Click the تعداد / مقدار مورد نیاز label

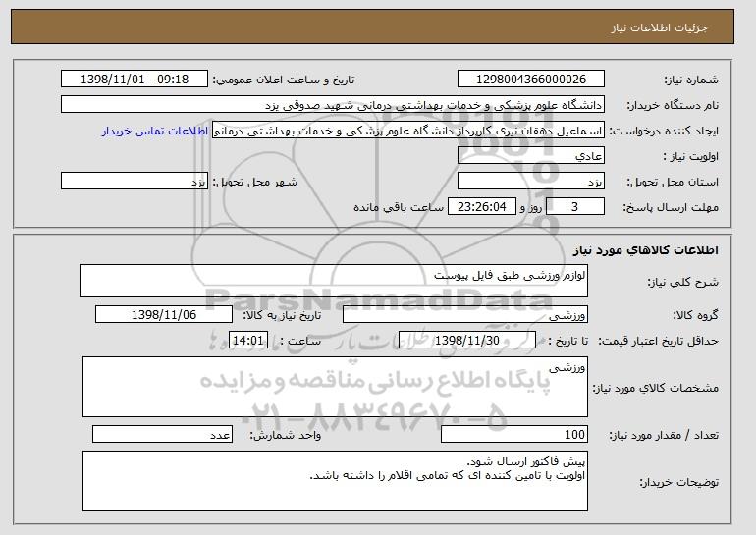click(x=664, y=435)
